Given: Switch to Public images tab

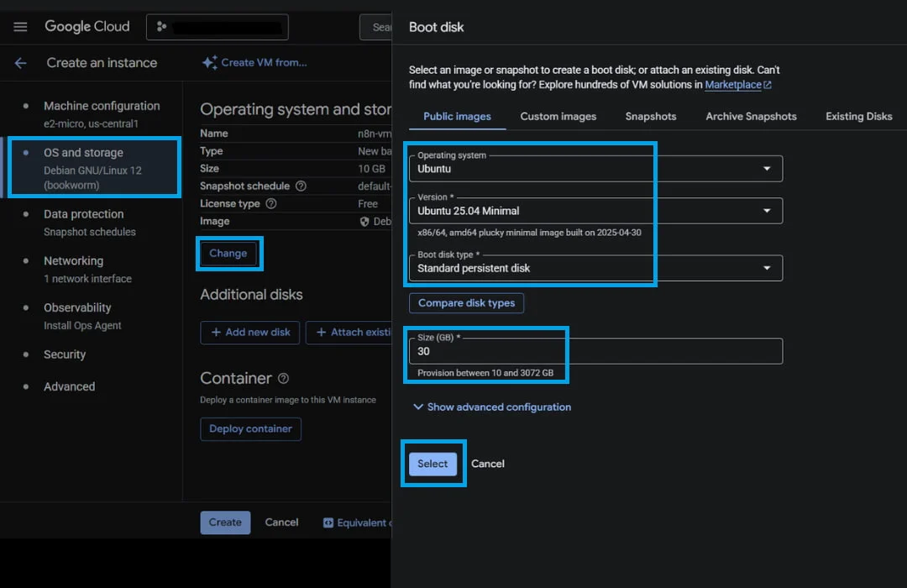Looking at the screenshot, I should tap(457, 116).
